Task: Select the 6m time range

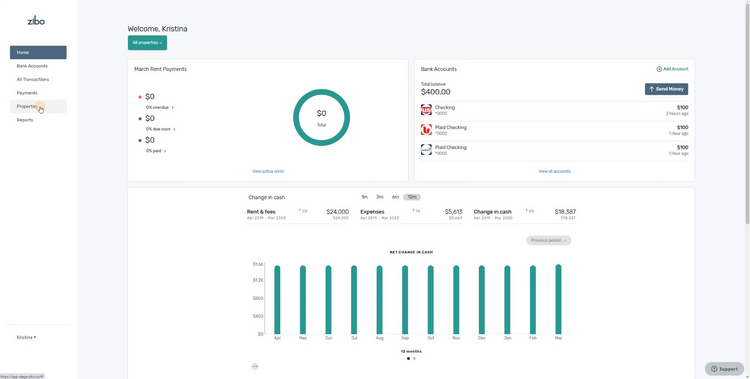Action: tap(395, 197)
